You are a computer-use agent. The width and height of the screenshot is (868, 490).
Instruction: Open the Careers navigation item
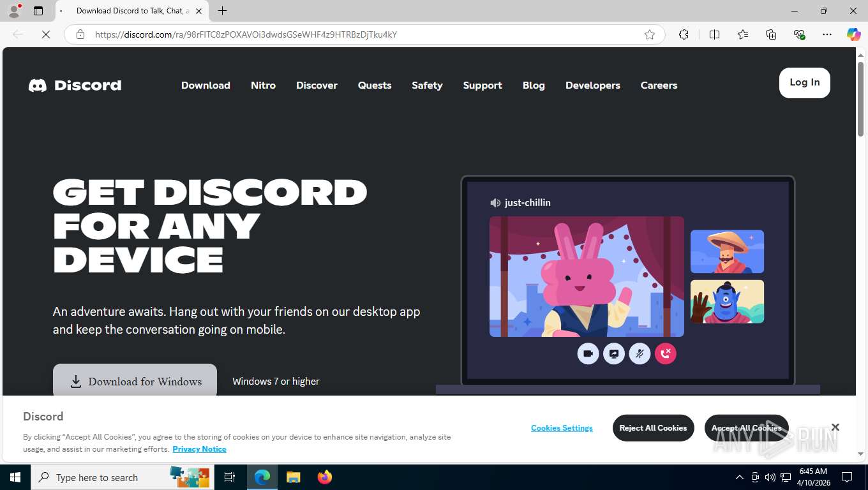(x=659, y=85)
